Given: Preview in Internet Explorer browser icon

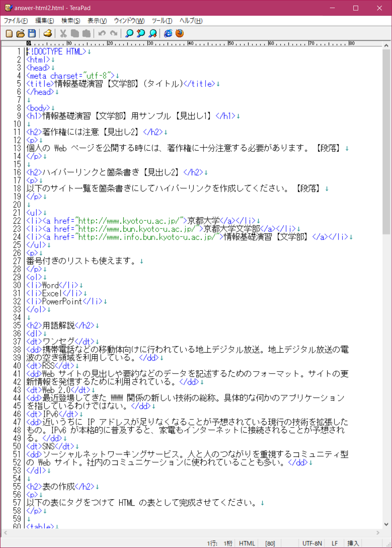Looking at the screenshot, I should tap(168, 33).
